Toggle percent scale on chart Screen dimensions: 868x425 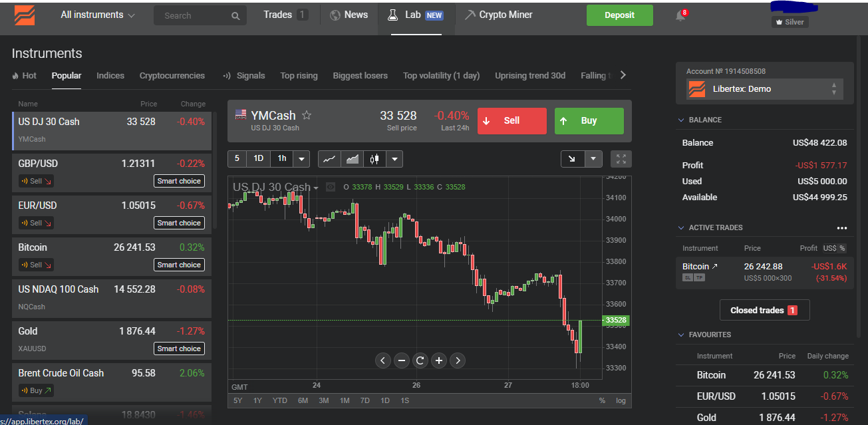[x=602, y=400]
